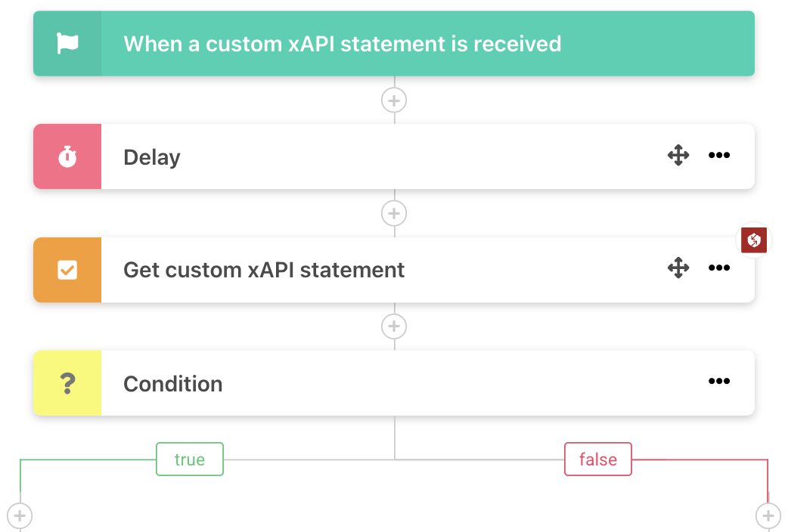The image size is (788, 532).
Task: Add a step between Delay and Get statement
Action: (393, 213)
